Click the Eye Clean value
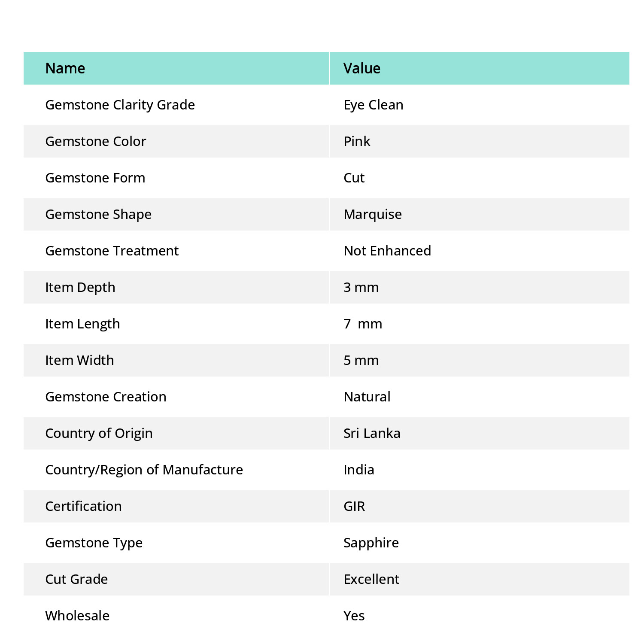The height and width of the screenshot is (644, 644). pos(374,105)
